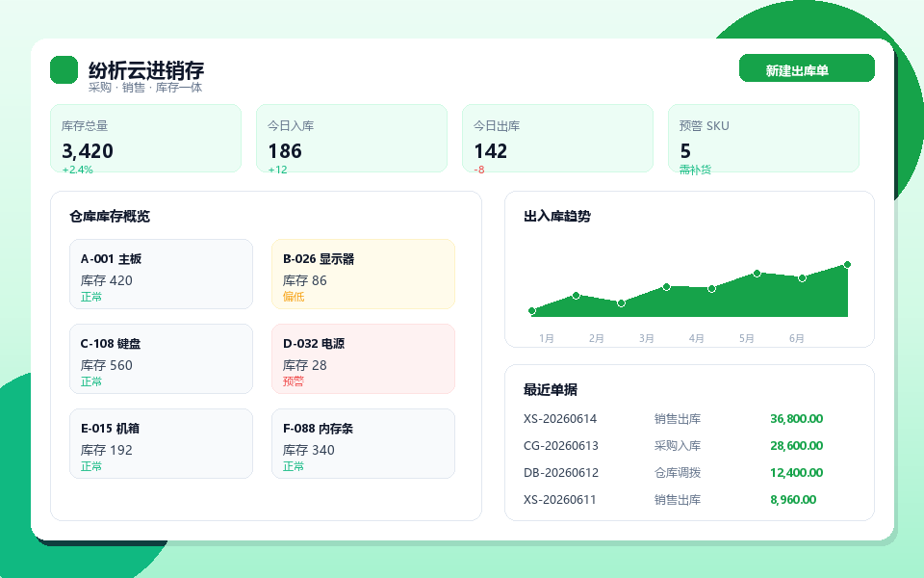Click the 6月 axis label
Image resolution: width=924 pixels, height=578 pixels.
pos(797,338)
